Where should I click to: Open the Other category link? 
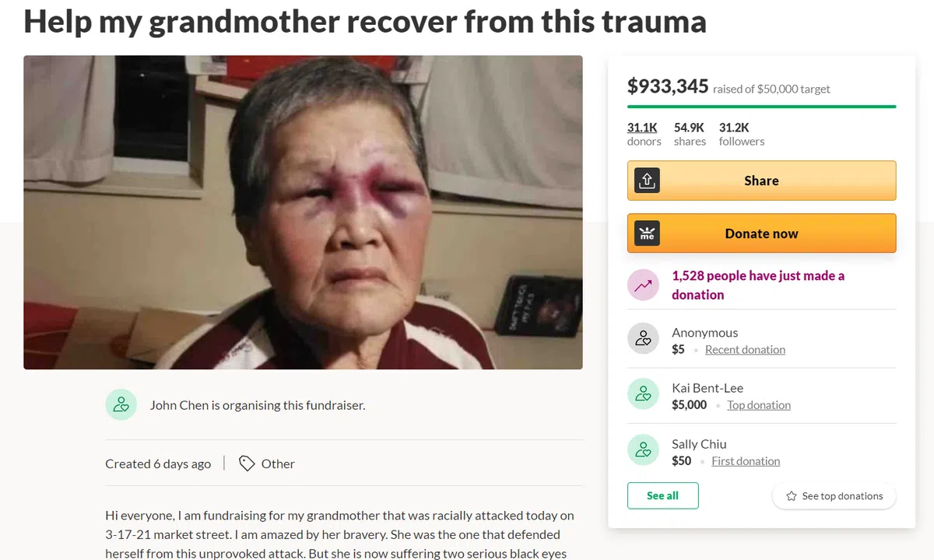pos(278,464)
